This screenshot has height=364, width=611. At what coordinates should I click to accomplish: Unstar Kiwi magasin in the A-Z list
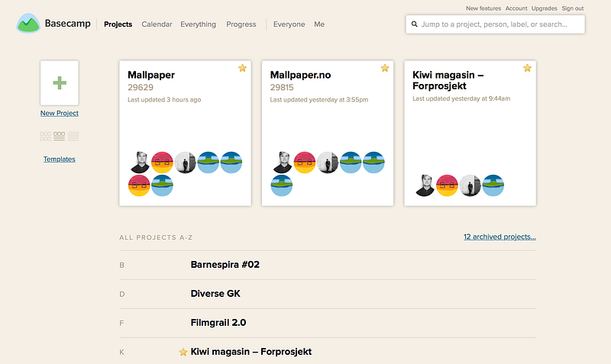coord(183,352)
